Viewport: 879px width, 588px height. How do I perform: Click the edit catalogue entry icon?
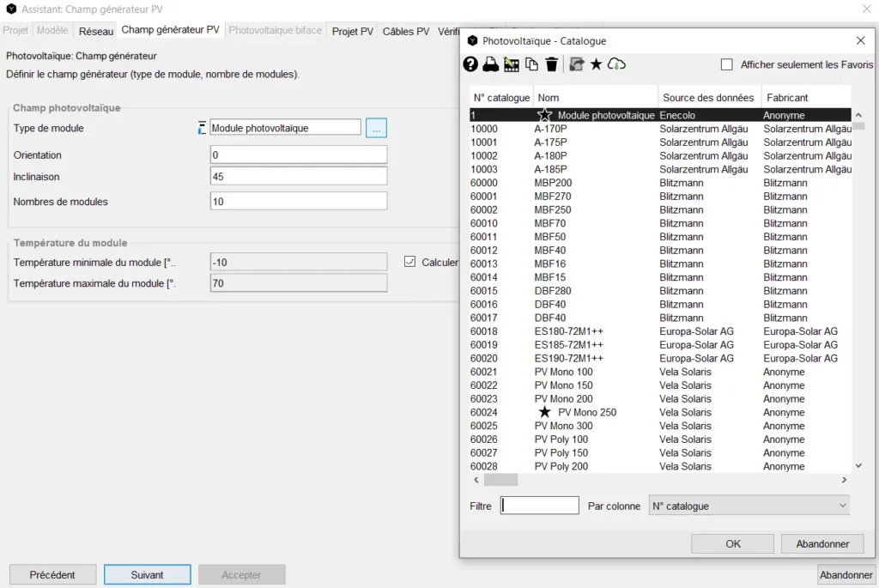(512, 64)
